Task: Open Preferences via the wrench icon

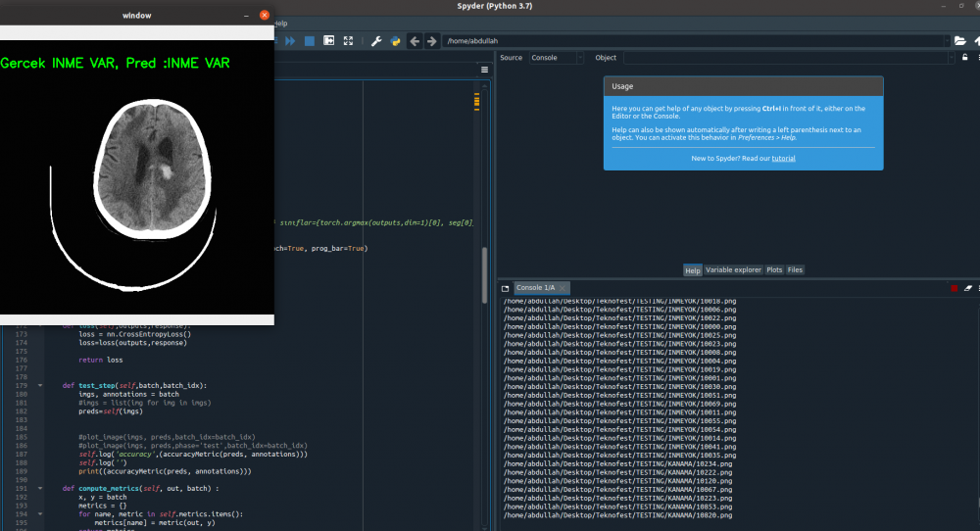Action: click(376, 41)
